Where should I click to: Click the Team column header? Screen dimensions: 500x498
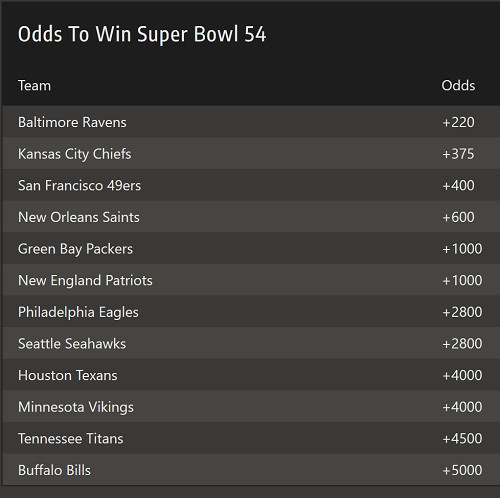34,86
